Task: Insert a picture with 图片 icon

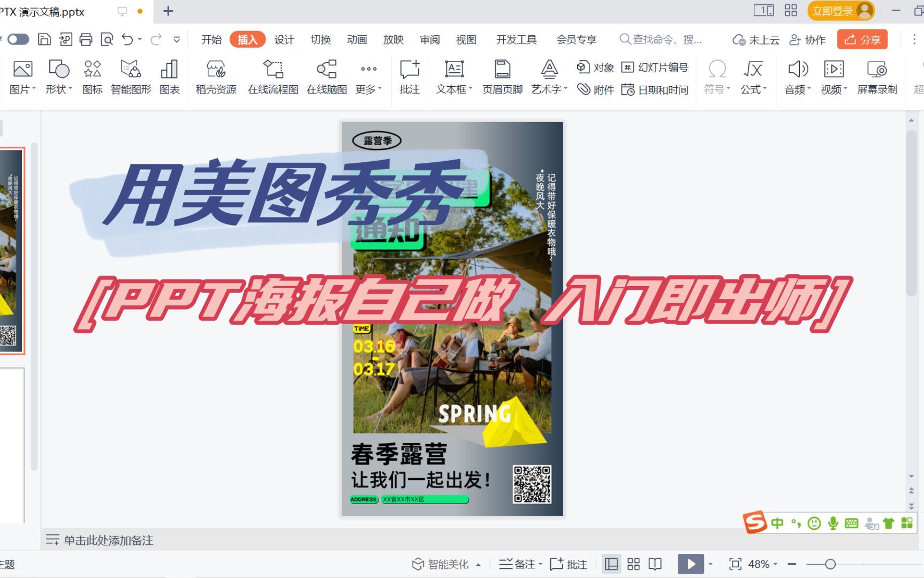Action: click(x=23, y=77)
